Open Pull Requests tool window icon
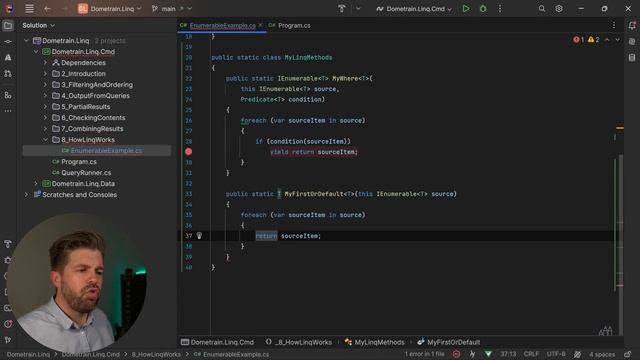The image size is (640, 360). point(8,73)
